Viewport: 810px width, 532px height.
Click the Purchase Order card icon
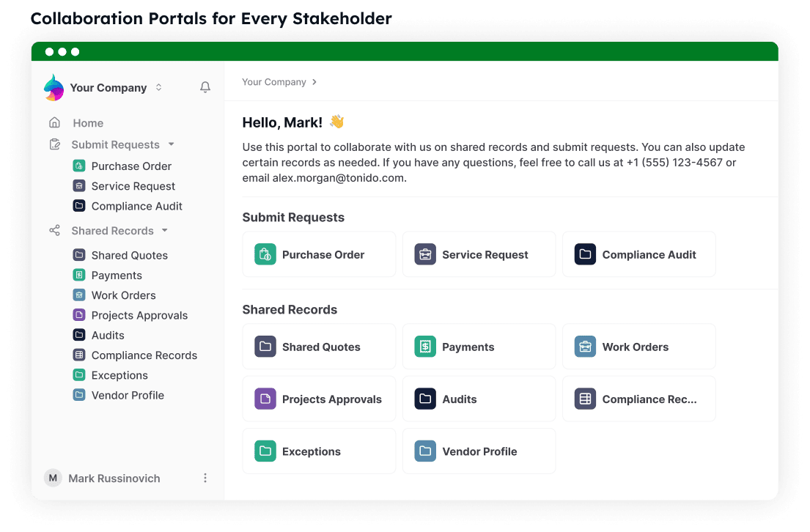(265, 254)
